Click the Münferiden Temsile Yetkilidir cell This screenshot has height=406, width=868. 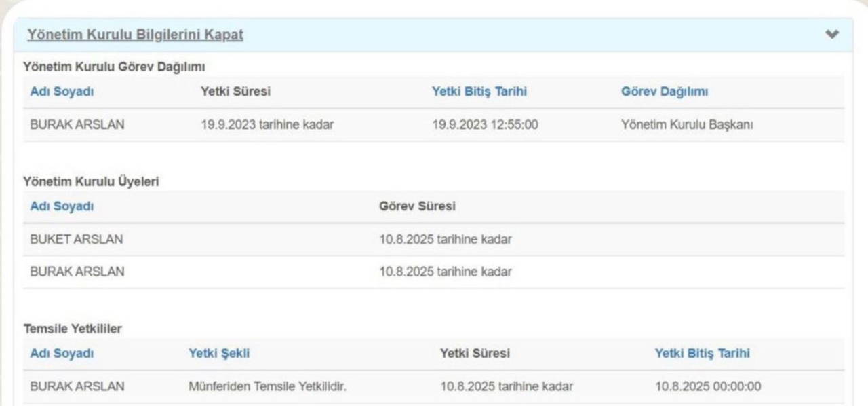(x=268, y=386)
